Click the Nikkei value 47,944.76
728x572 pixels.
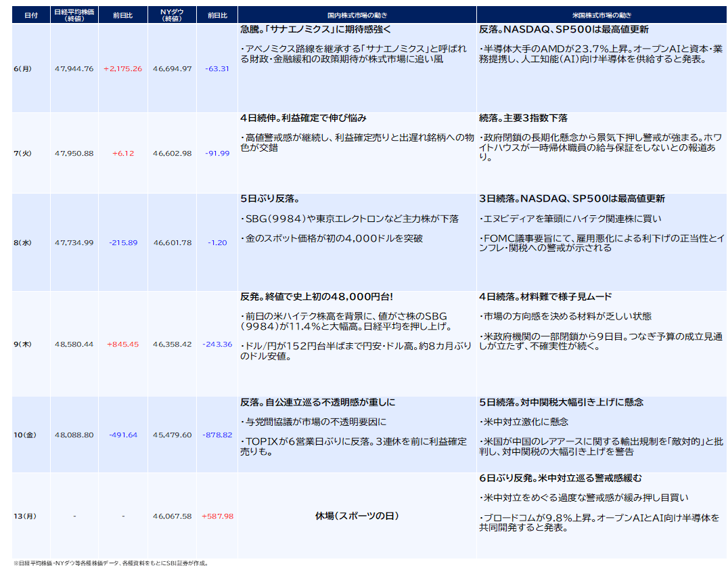click(x=74, y=69)
